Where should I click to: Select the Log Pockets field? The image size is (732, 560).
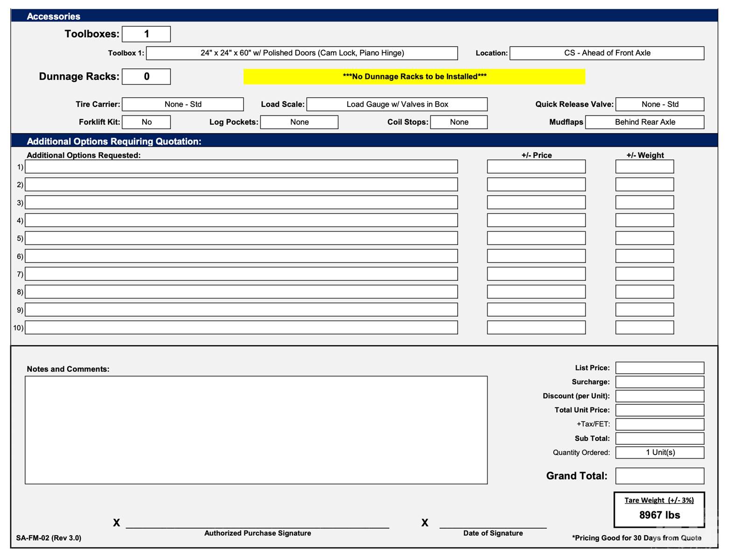299,122
